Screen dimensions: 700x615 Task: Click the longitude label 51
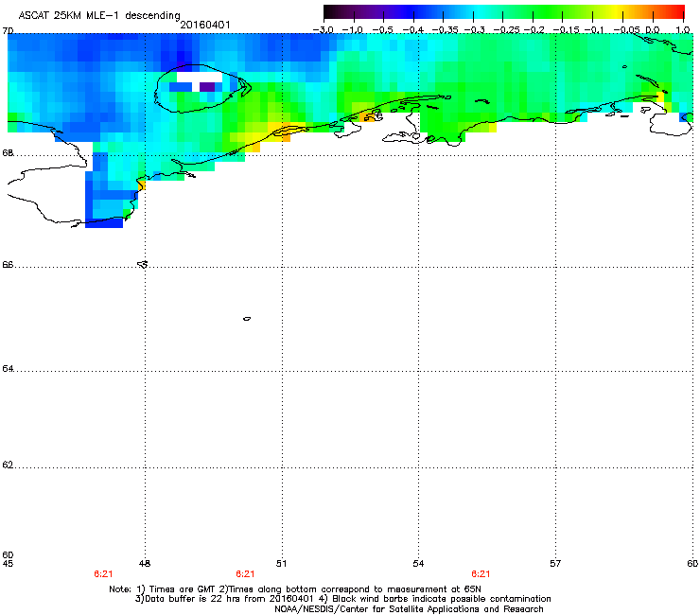coord(281,564)
